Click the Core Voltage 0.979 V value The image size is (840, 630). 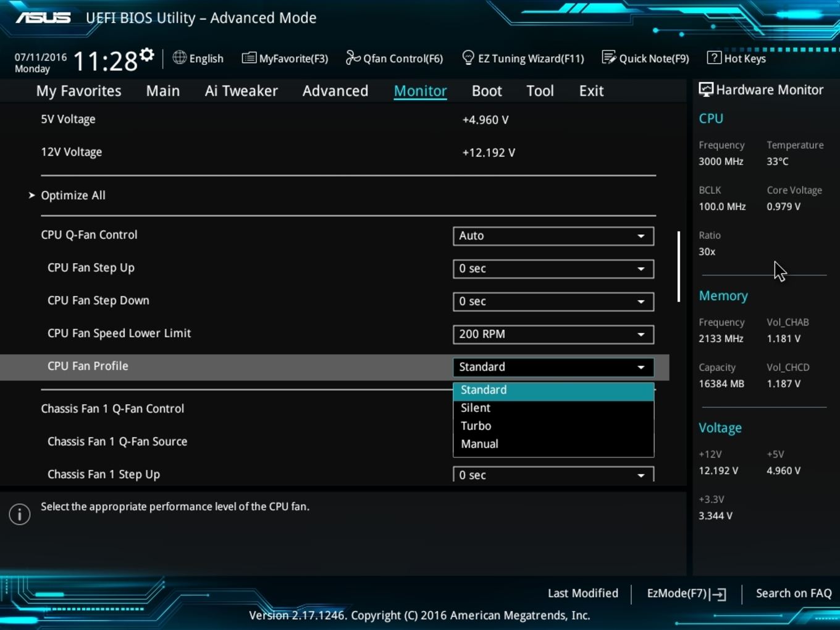click(x=784, y=206)
